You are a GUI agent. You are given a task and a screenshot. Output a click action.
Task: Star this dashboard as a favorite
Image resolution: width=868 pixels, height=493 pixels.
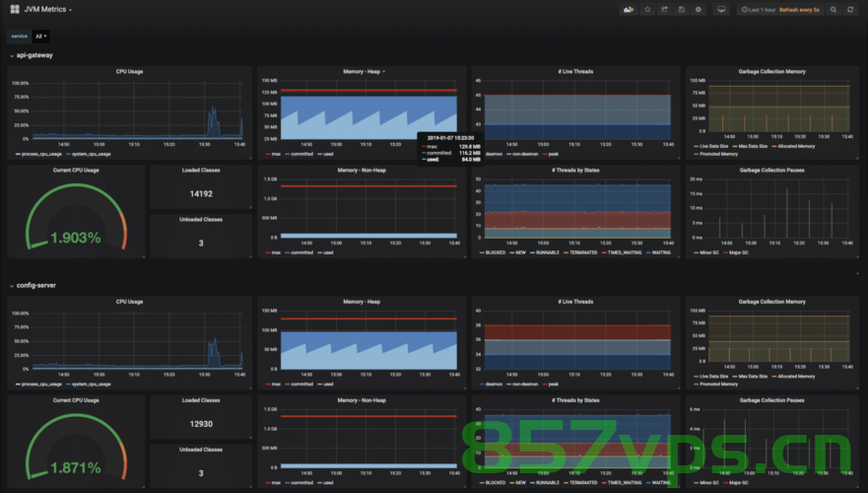point(647,10)
